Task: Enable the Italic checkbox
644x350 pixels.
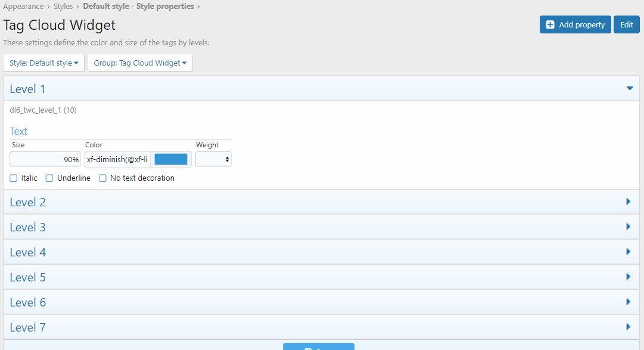Action: 14,178
